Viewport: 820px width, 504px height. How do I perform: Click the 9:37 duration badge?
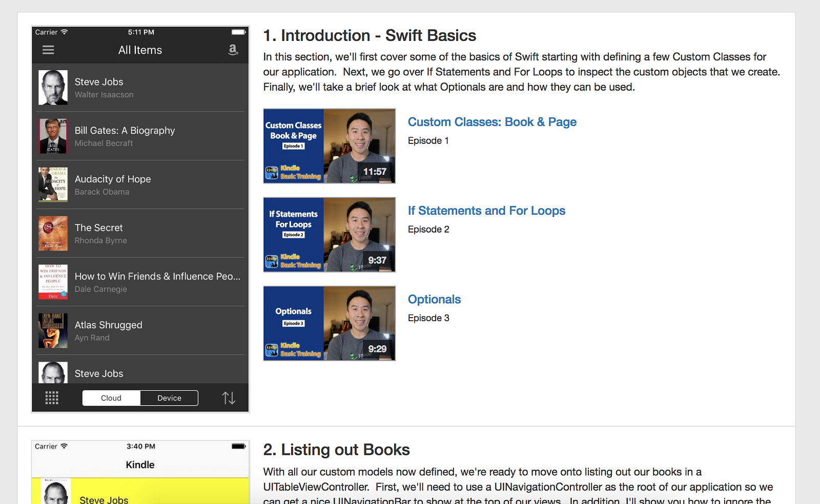377,260
